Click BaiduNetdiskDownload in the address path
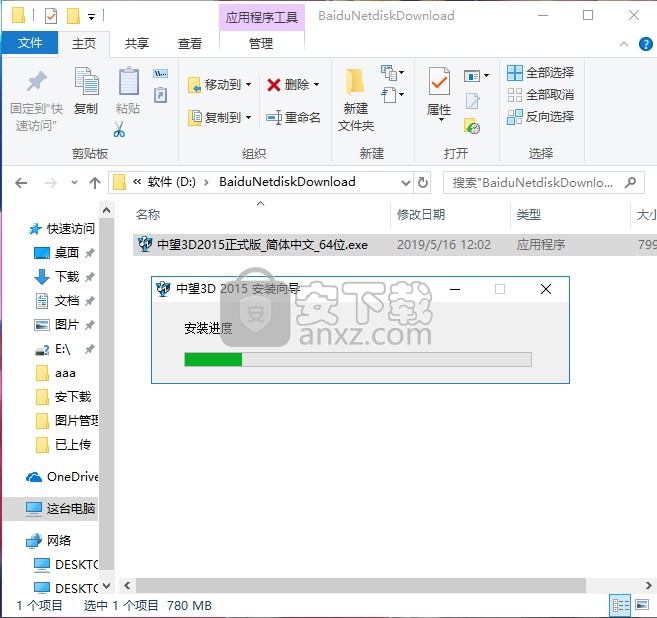This screenshot has height=618, width=657. [287, 182]
